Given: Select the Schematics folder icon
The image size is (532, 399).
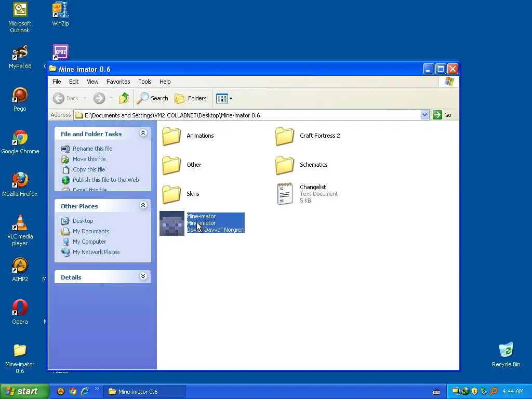Looking at the screenshot, I should 285,165.
